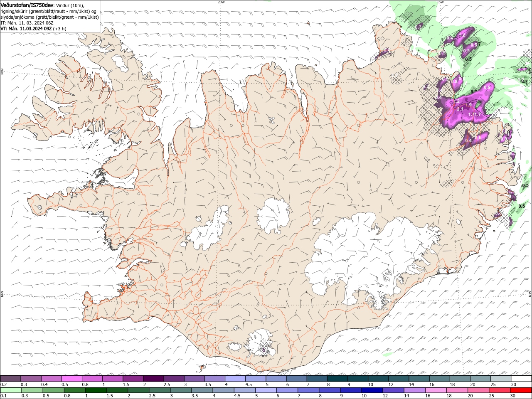Click the Veðurstofan/IS750dev title text
532x399 pixels.
point(27,5)
